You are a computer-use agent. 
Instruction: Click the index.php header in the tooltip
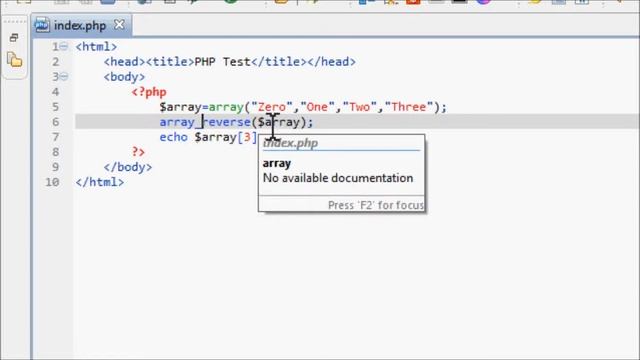tap(290, 143)
